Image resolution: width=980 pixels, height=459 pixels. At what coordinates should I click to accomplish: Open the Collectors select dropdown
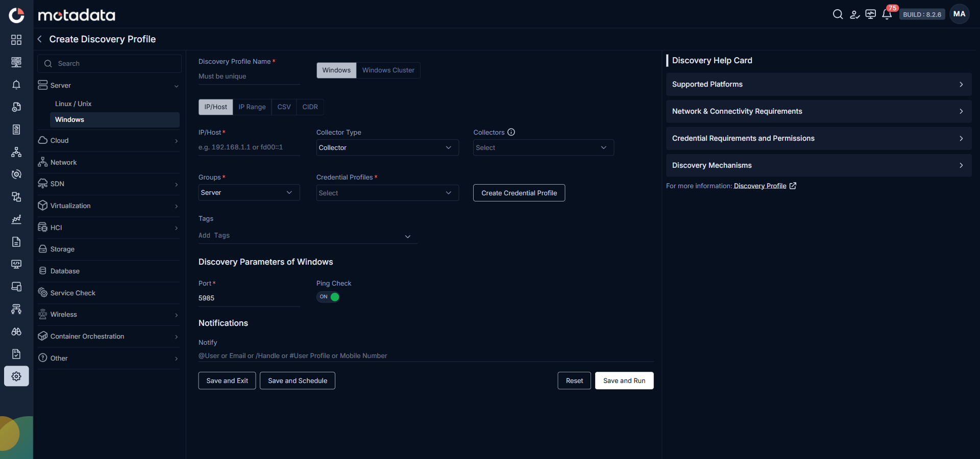pos(543,147)
